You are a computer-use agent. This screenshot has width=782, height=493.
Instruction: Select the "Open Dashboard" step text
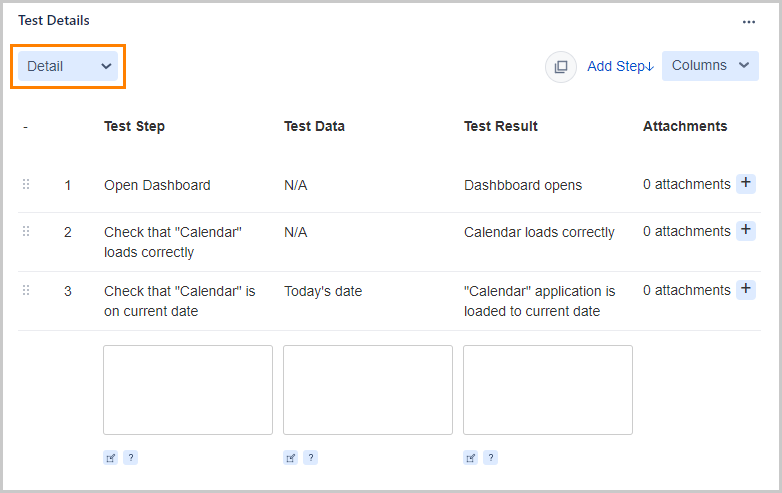(157, 185)
